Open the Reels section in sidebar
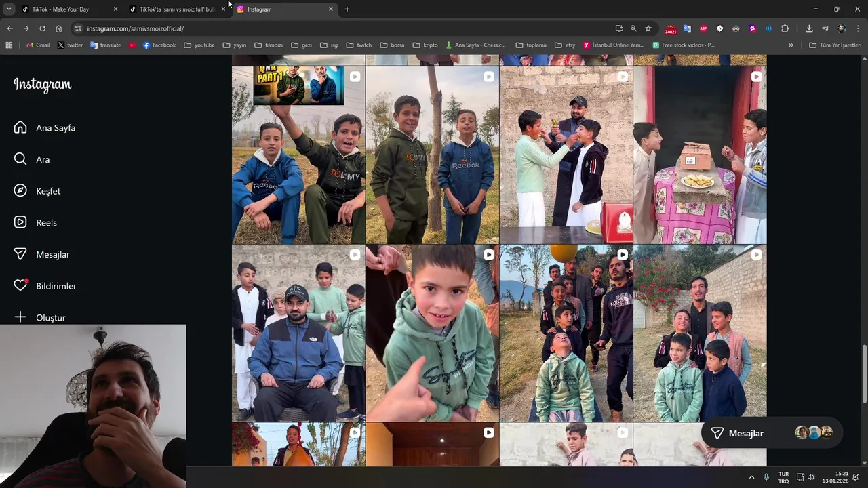This screenshot has height=488, width=868. pos(35,222)
